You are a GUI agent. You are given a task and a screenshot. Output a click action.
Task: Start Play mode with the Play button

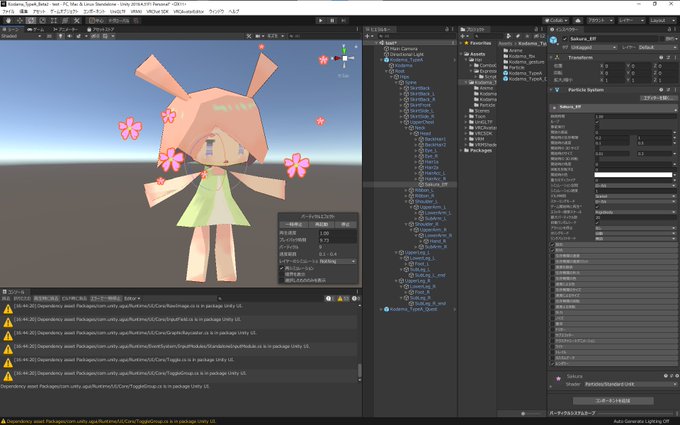point(320,20)
